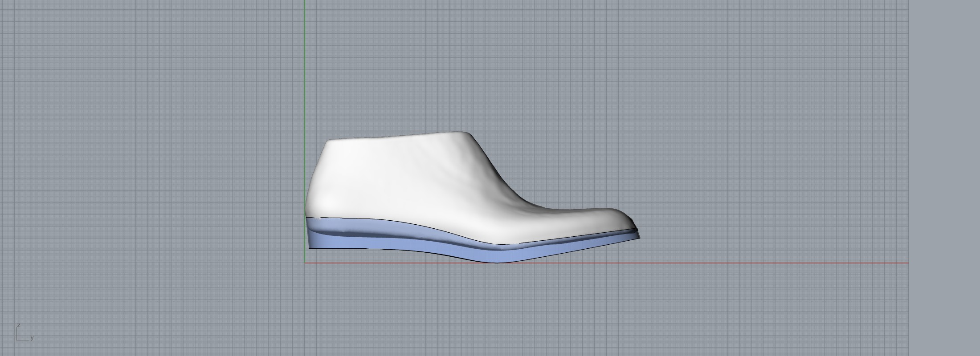Click the red horizontal axis line
Screen dimensions: 980x356
click(757, 263)
